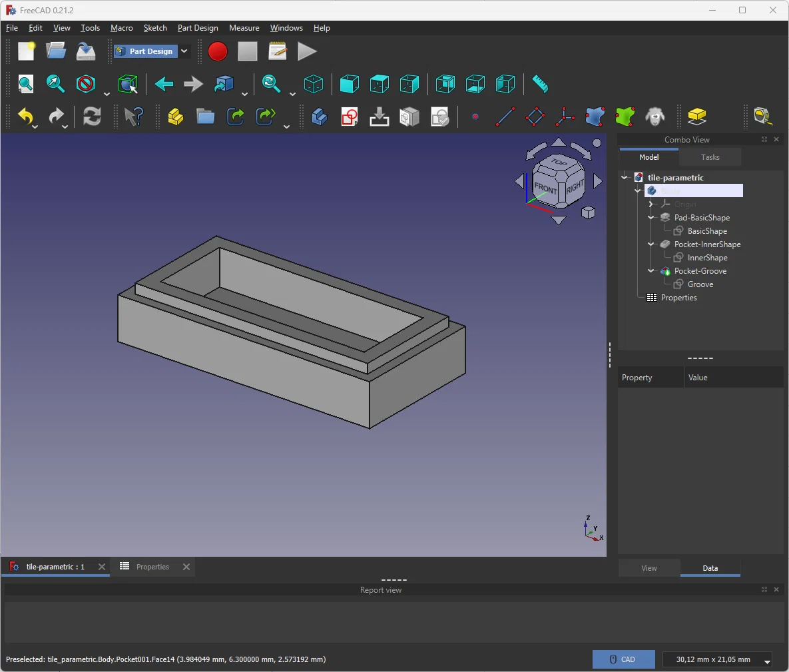This screenshot has width=789, height=672.
Task: Select the Measure Distance ruler icon
Action: 540,84
